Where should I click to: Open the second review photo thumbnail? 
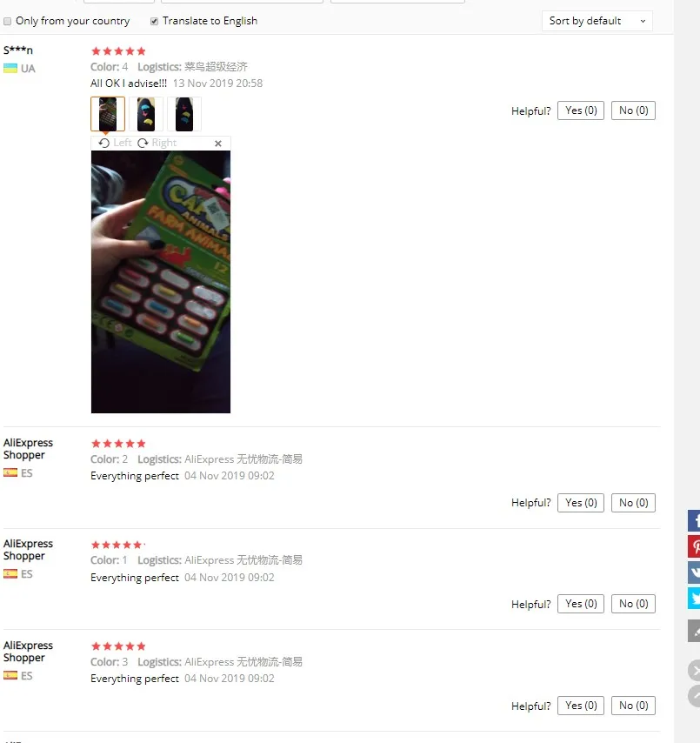(146, 114)
